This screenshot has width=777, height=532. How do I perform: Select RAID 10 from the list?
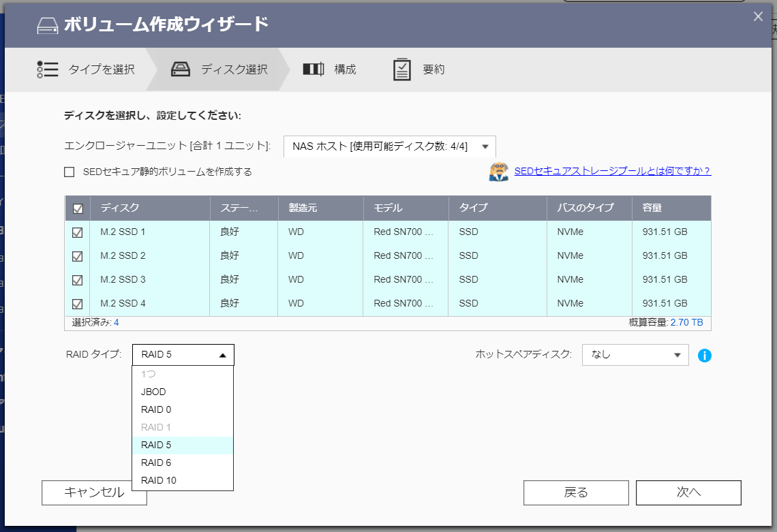pos(159,480)
